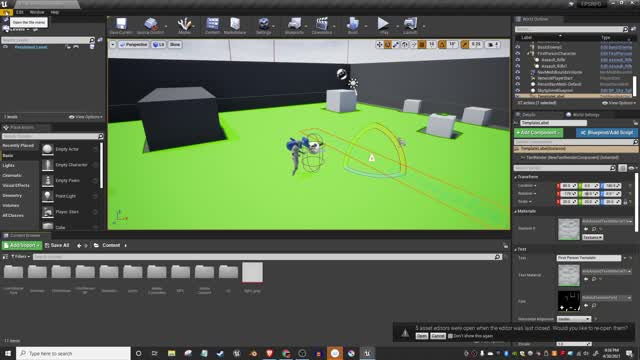Viewport: 640px width, 360px height.
Task: Toggle grid snapping in viewport
Action: [422, 44]
